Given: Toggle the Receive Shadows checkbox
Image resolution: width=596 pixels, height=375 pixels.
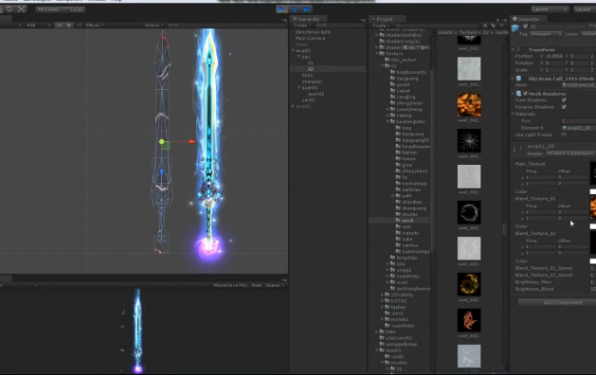Looking at the screenshot, I should [x=564, y=107].
